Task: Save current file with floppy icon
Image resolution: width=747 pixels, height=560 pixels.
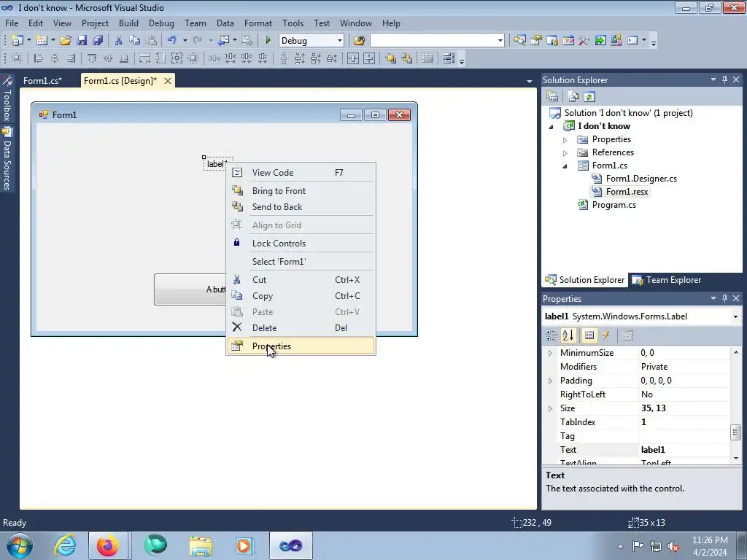Action: tap(82, 41)
